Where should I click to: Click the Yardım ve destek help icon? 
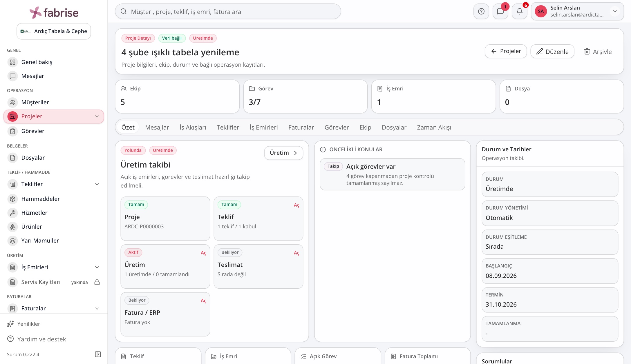coord(10,339)
